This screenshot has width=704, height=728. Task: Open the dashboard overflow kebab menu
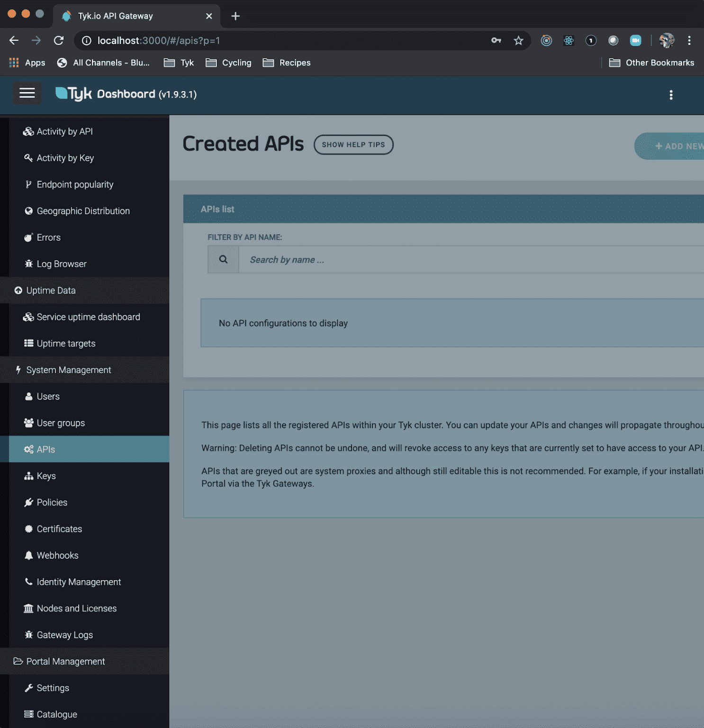[671, 95]
